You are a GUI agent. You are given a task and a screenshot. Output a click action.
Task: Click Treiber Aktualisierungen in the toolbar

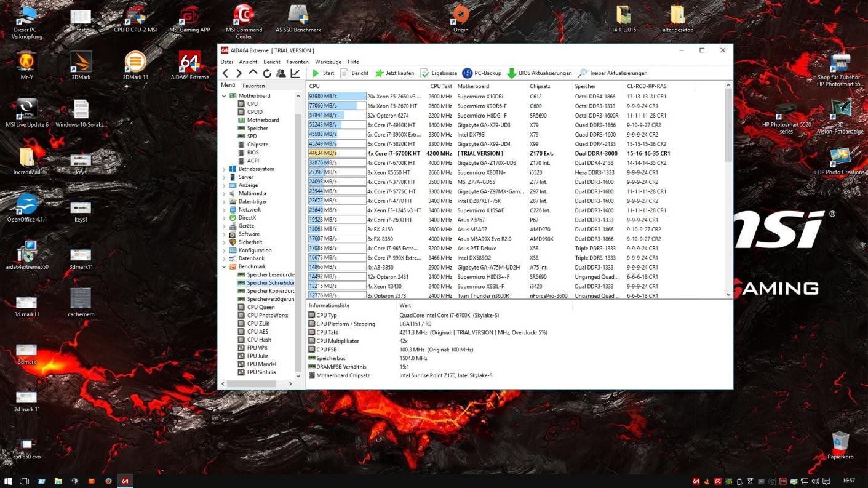612,73
